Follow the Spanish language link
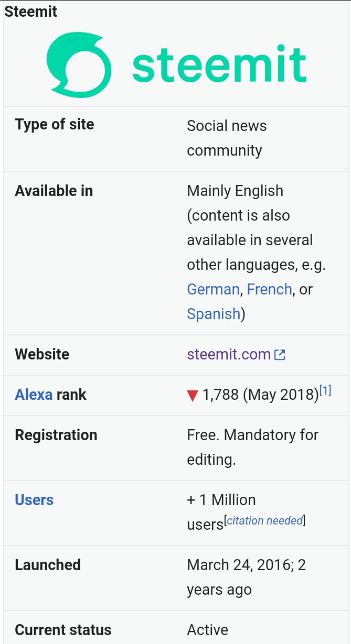Screen dimensions: 351x644 [x=214, y=314]
